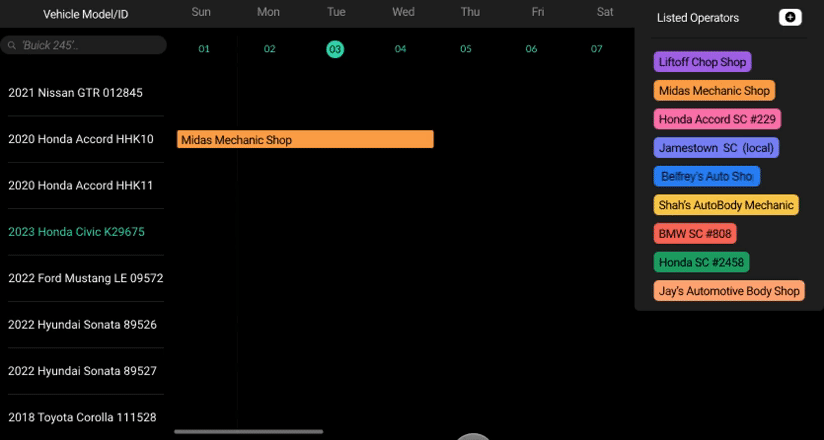Image resolution: width=824 pixels, height=440 pixels.
Task: Select date 02 in the calendar
Action: (270, 49)
